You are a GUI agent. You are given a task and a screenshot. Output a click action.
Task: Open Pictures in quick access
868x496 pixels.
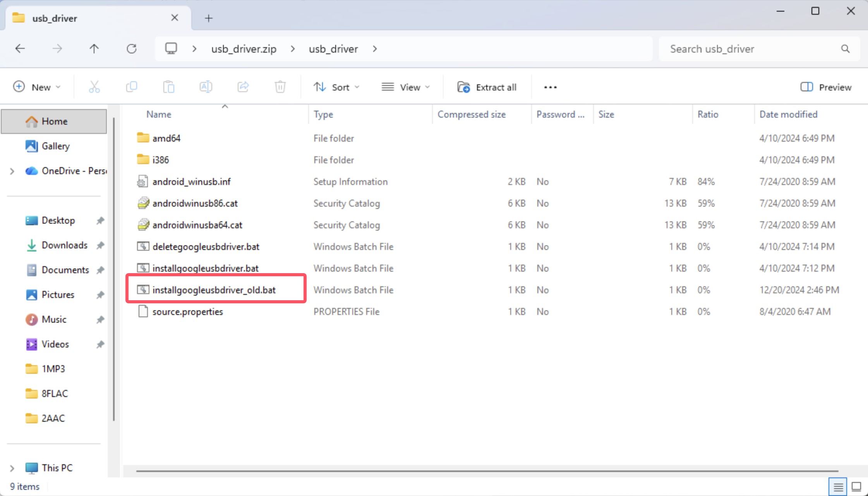click(x=54, y=295)
